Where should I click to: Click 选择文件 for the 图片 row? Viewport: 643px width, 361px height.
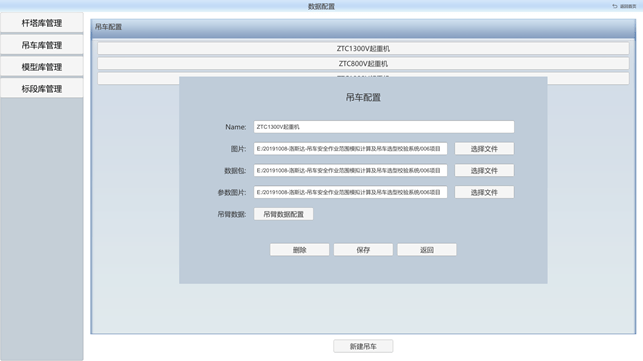tap(484, 149)
